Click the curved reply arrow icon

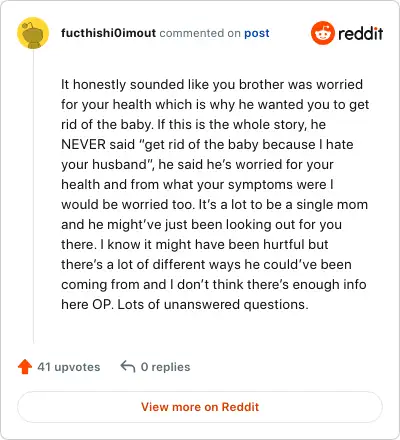(x=128, y=366)
